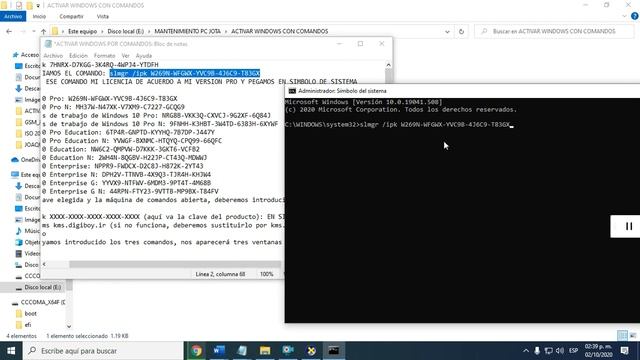Open Google Chrome from the taskbar
The image size is (640, 360).
point(196,351)
